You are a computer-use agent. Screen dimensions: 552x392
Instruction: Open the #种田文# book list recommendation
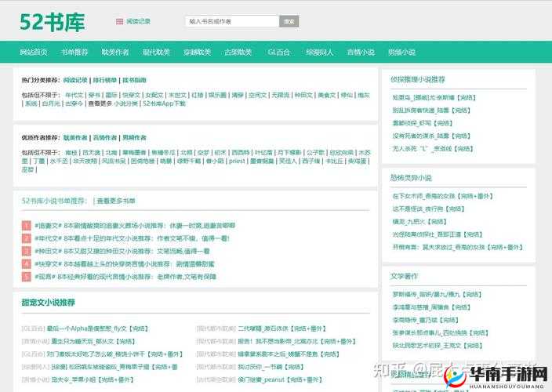(122, 251)
